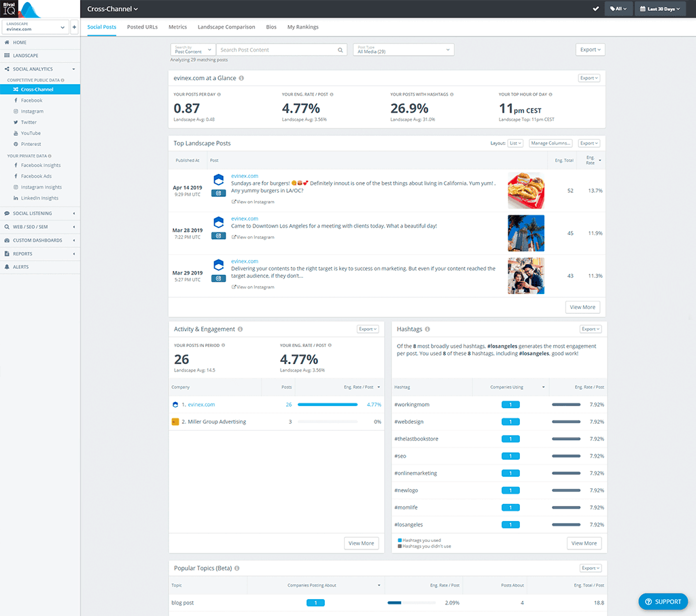The image size is (696, 616).
Task: Show info for Your Posts Per Day
Action: (219, 94)
